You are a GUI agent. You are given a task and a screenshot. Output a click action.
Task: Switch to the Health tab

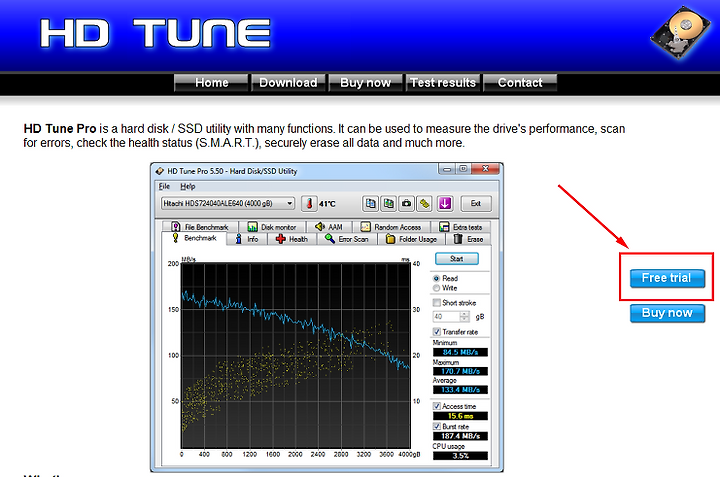click(292, 239)
